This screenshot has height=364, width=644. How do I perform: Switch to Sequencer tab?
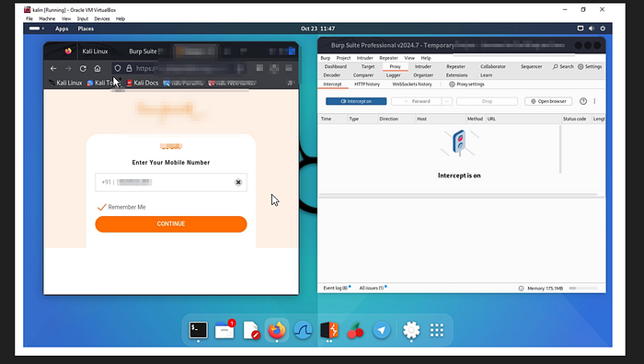[532, 66]
